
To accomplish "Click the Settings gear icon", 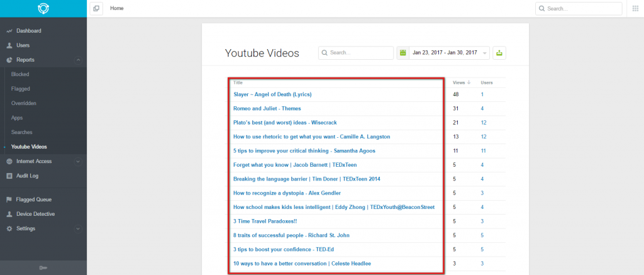I will coord(9,228).
